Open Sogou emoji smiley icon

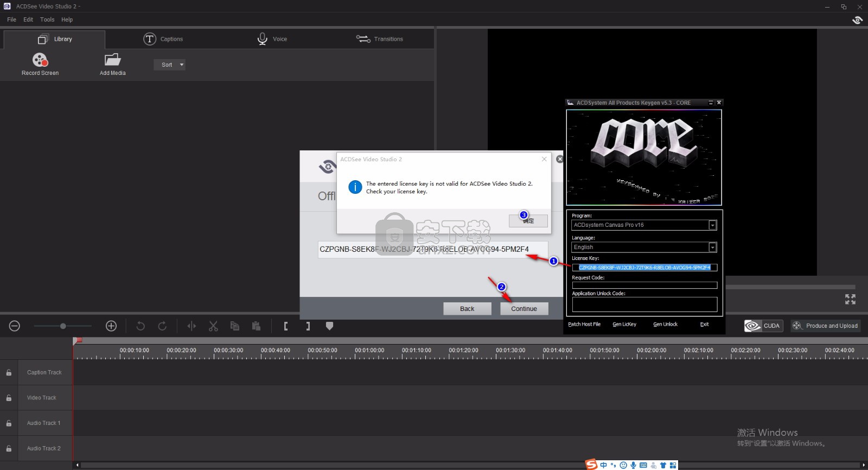623,465
